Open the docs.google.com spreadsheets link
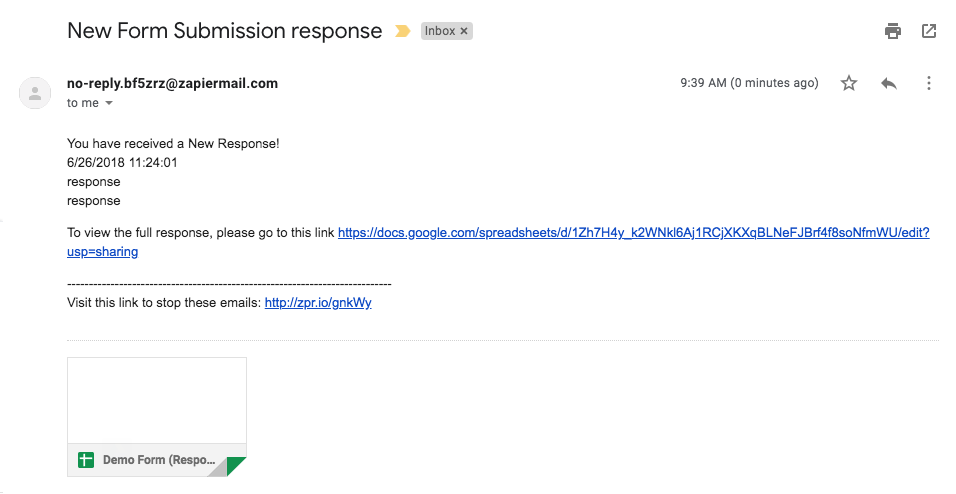956x494 pixels. [633, 232]
